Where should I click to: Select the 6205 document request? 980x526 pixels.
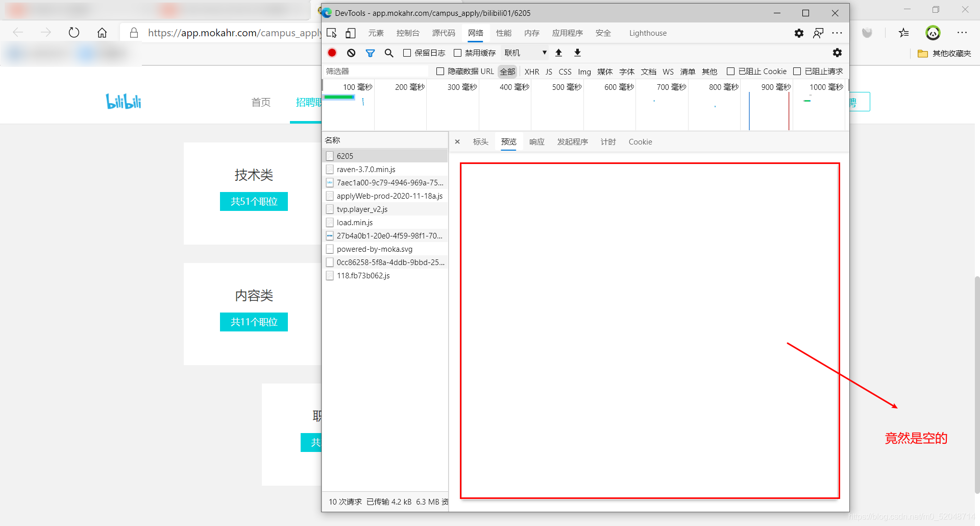tap(385, 156)
